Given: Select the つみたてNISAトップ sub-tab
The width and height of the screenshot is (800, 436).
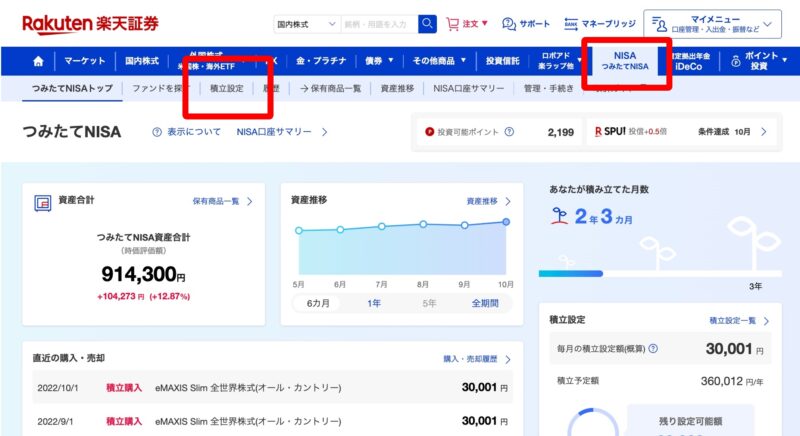Looking at the screenshot, I should [72, 88].
